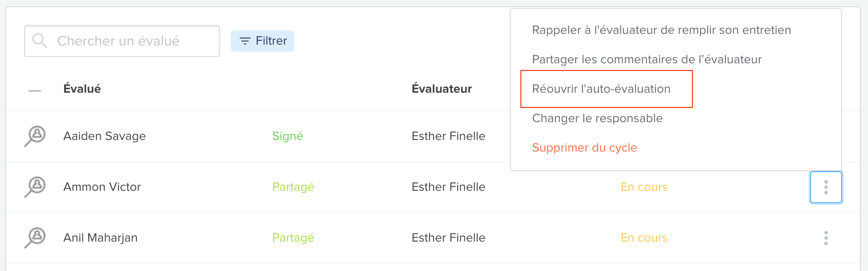Click the Évaluateur column header
The image size is (868, 271).
coord(442,89)
